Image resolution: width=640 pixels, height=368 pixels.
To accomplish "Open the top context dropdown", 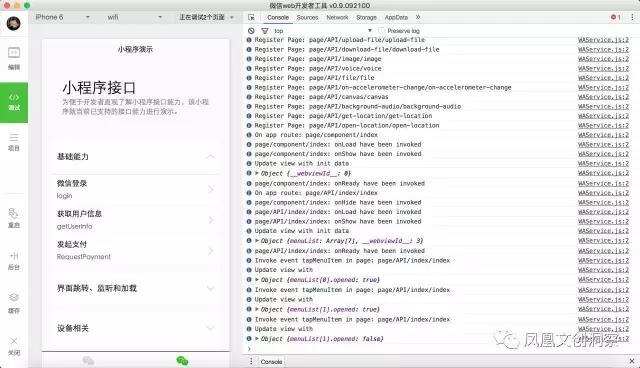I will (x=322, y=31).
